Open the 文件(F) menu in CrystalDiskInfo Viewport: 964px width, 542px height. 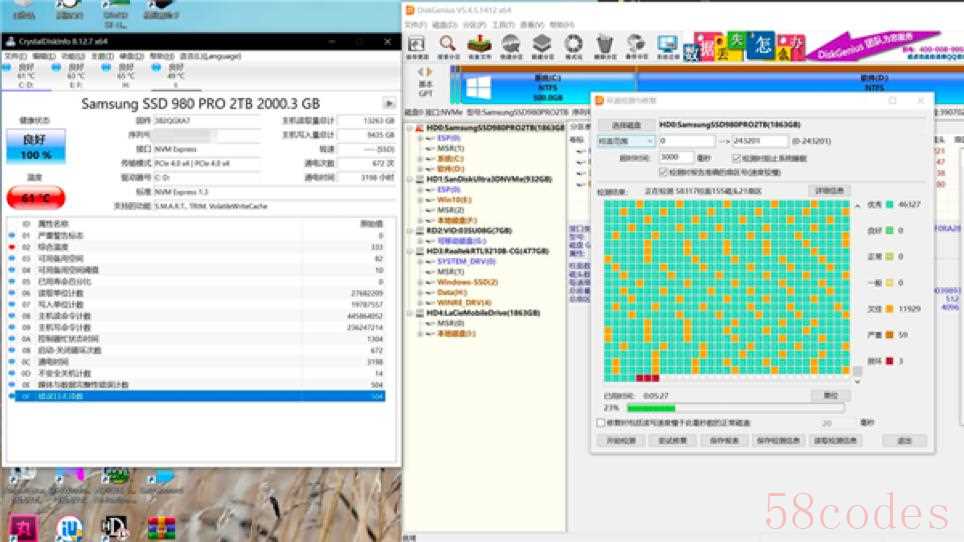pos(15,56)
